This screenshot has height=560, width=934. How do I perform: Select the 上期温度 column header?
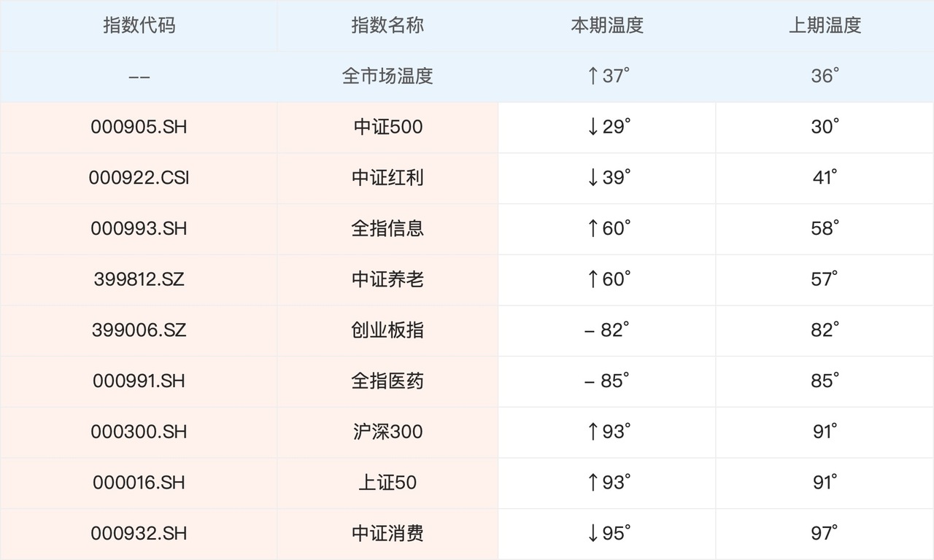[825, 26]
